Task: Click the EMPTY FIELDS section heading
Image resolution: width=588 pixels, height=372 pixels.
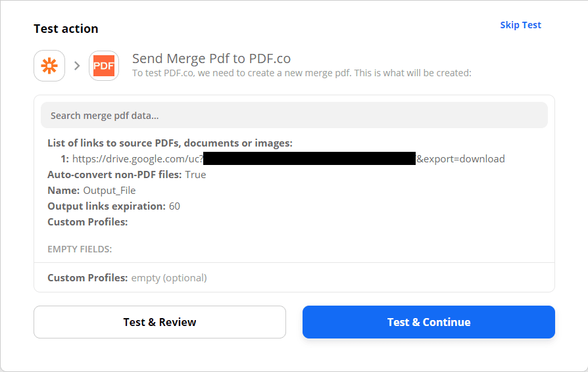Action: [80, 249]
